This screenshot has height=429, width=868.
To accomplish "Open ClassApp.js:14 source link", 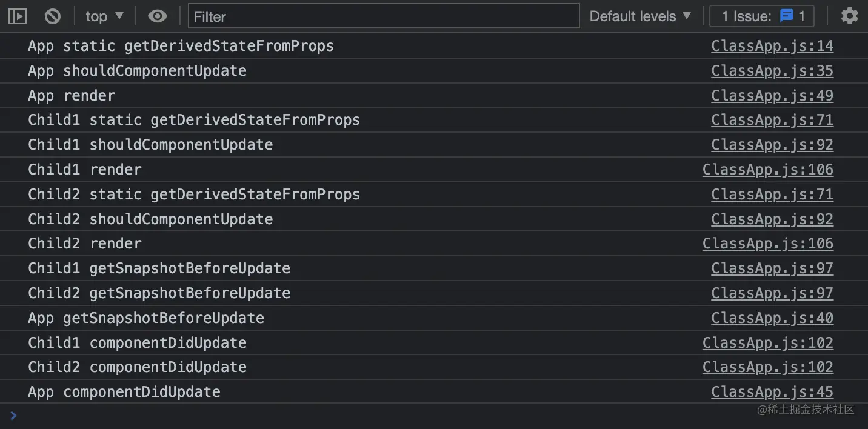I will [772, 46].
